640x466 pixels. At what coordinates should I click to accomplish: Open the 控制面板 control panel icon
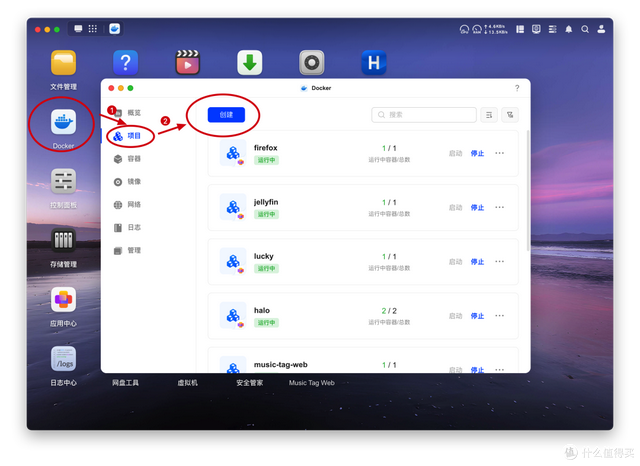[x=63, y=181]
